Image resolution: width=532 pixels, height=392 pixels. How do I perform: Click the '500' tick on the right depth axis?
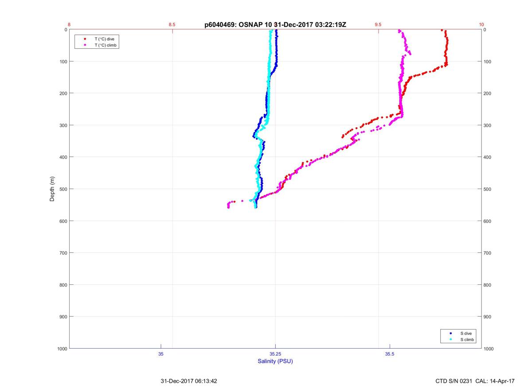click(x=488, y=189)
